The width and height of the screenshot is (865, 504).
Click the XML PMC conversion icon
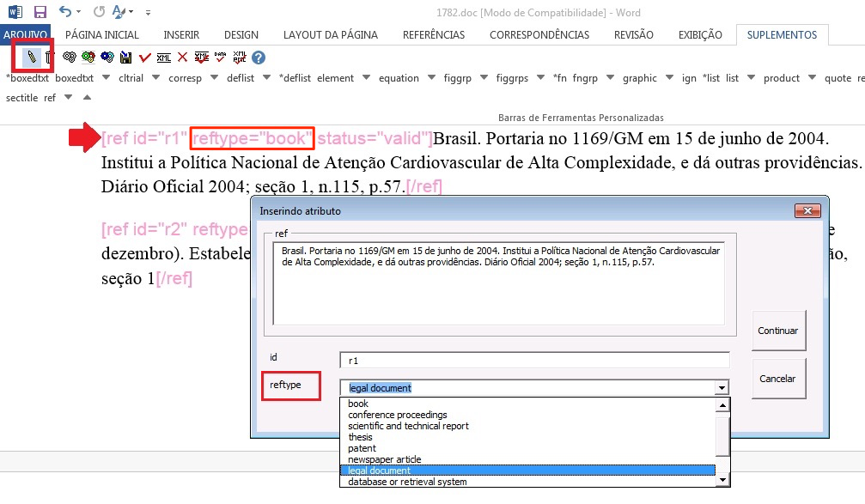[238, 58]
